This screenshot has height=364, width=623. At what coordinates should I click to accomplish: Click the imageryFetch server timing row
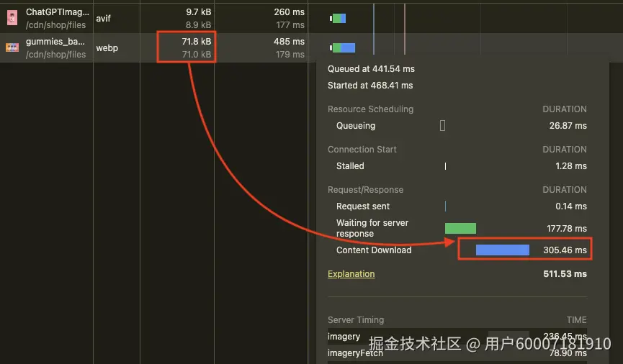click(457, 353)
